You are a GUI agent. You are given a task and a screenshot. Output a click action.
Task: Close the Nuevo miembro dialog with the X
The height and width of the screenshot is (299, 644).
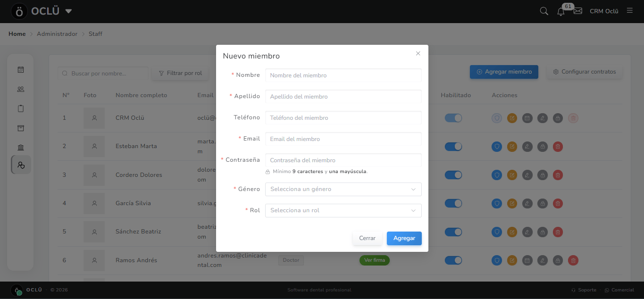tap(418, 53)
